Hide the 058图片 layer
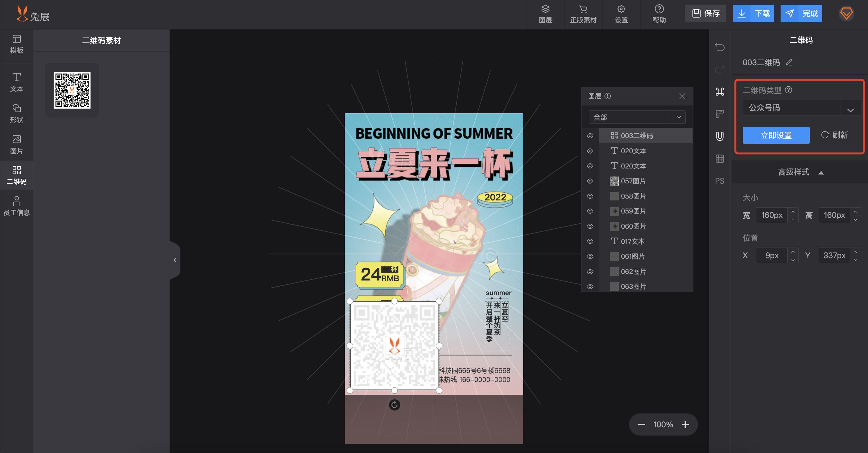Screen dimensions: 868x453 [590, 196]
